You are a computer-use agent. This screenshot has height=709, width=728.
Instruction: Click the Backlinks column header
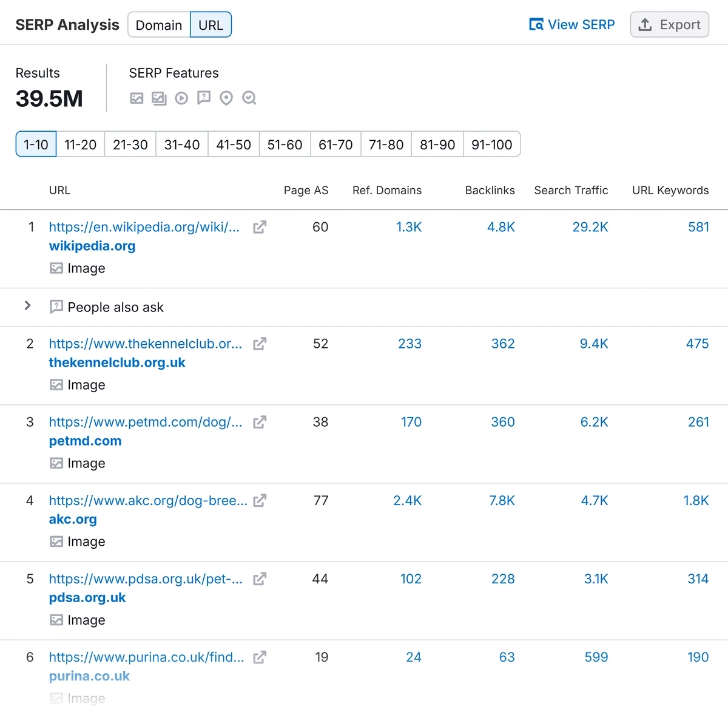(x=490, y=190)
